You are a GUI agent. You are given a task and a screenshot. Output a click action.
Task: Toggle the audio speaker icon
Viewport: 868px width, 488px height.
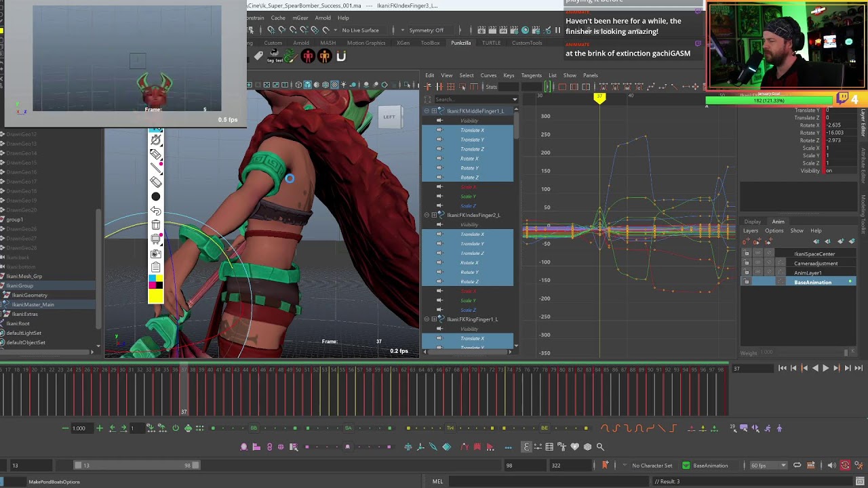tap(832, 466)
